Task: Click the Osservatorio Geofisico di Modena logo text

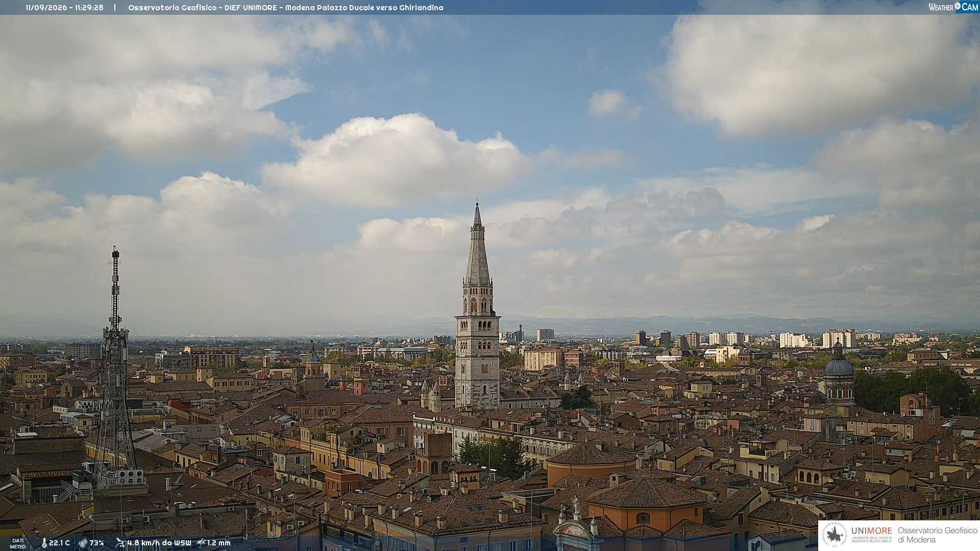Action: pyautogui.click(x=937, y=535)
